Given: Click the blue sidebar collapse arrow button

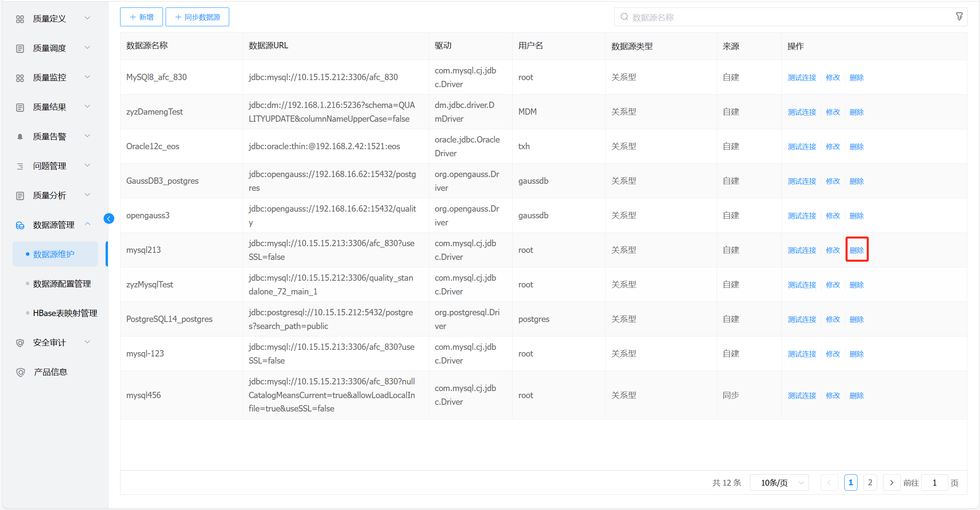Looking at the screenshot, I should point(109,219).
